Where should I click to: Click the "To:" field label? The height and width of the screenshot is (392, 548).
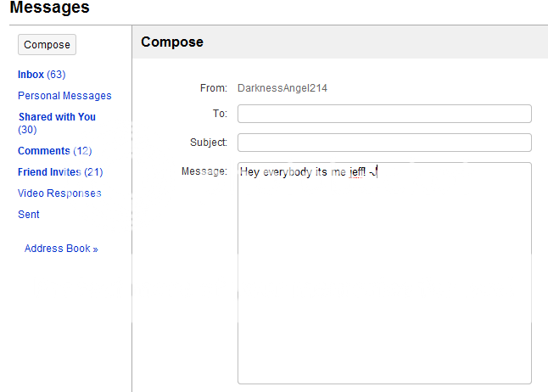[x=220, y=114]
